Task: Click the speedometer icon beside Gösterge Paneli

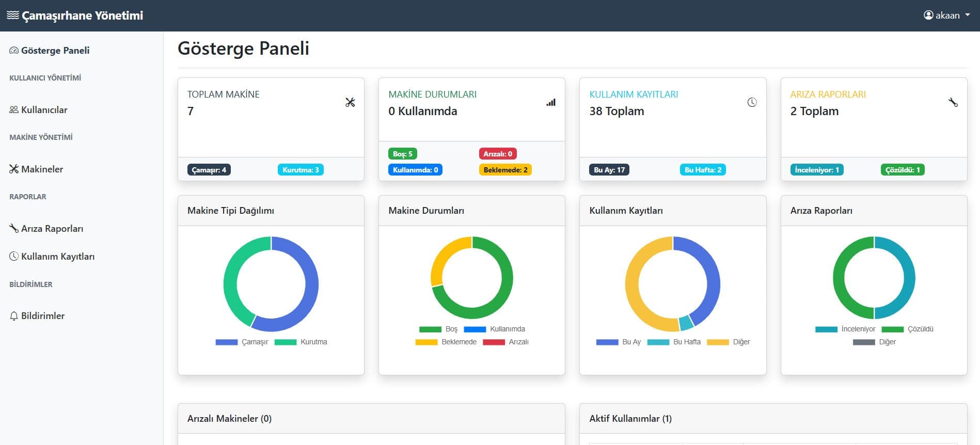Action: coord(14,51)
